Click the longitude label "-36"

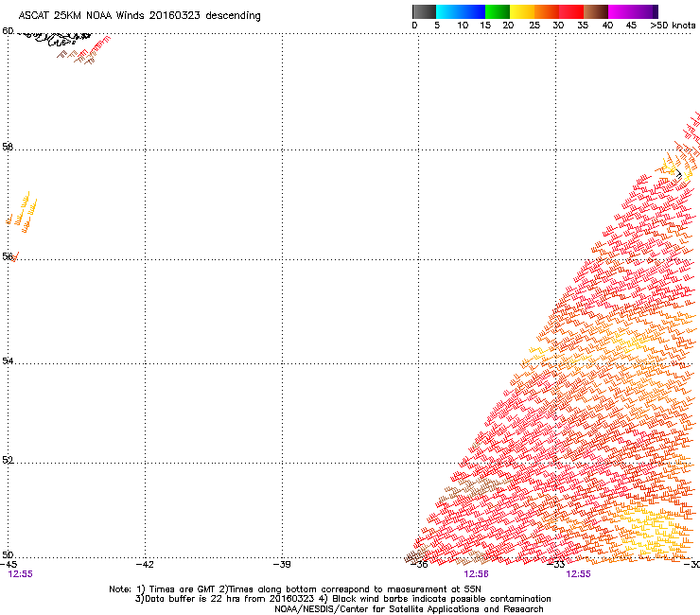419,565
